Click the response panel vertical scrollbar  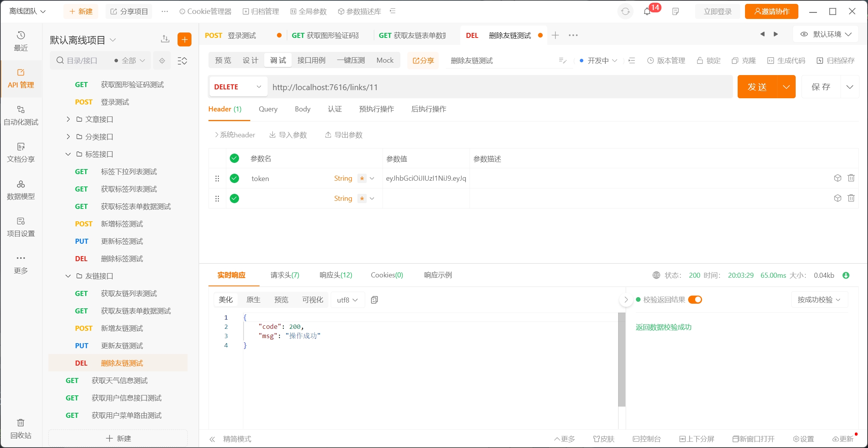pos(622,360)
